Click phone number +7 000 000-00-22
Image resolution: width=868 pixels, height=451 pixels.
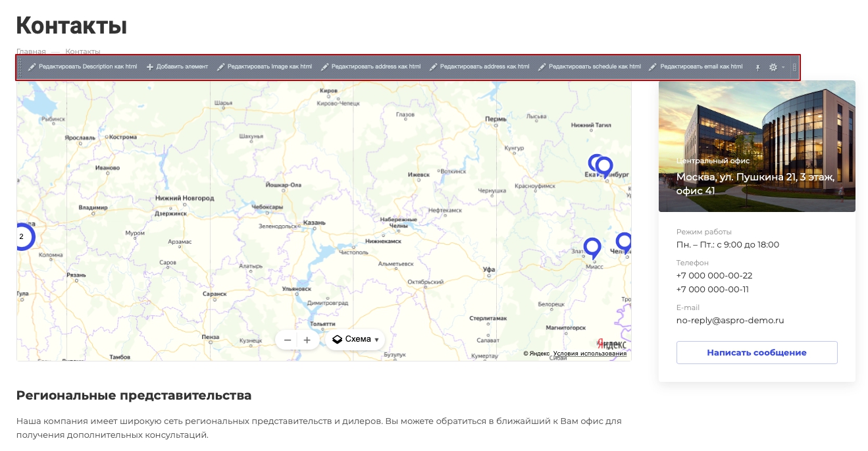[714, 276]
